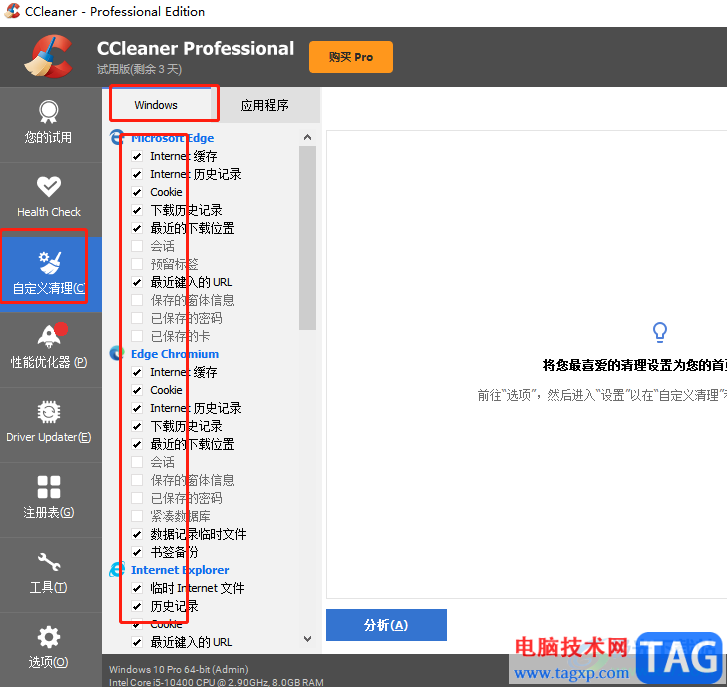
Task: Uncheck Microsoft Edge Cookie checkbox
Action: pyautogui.click(x=137, y=192)
